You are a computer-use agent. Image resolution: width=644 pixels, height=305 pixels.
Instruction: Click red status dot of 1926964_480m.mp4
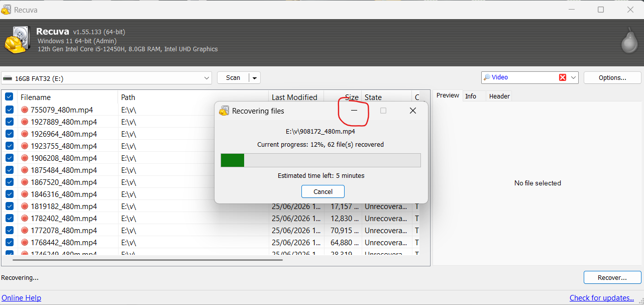tap(25, 134)
